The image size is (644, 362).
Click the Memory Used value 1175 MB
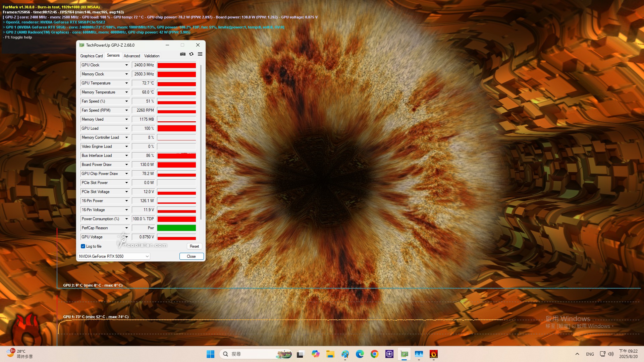coord(144,119)
